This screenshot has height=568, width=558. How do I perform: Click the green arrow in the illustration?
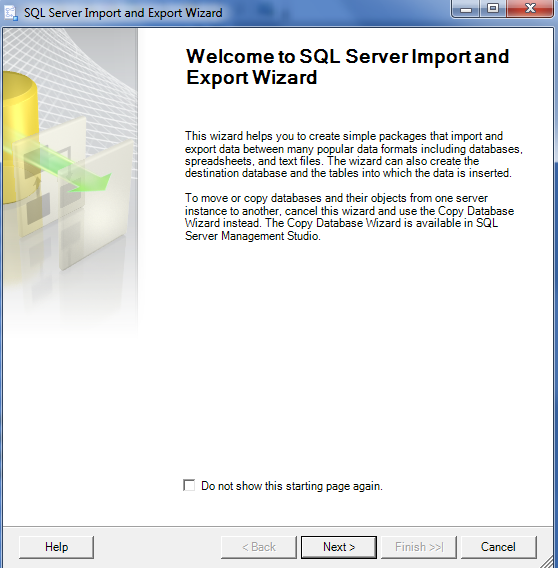[65, 167]
